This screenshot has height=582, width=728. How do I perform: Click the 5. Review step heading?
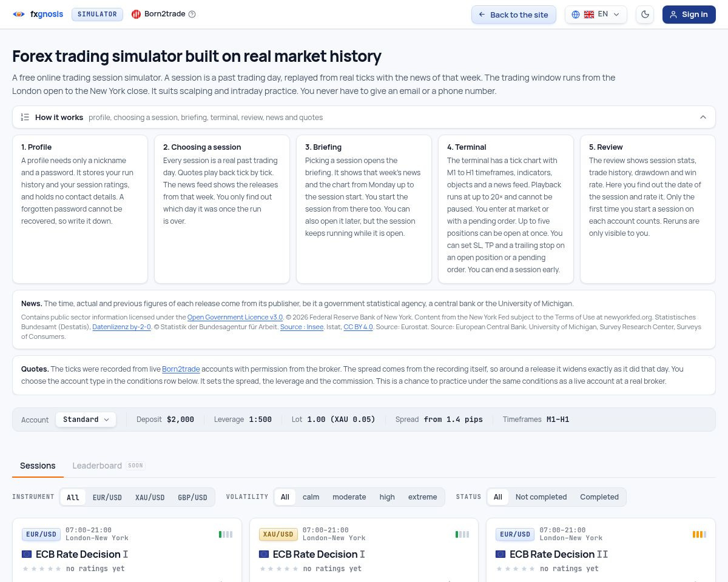click(x=606, y=147)
